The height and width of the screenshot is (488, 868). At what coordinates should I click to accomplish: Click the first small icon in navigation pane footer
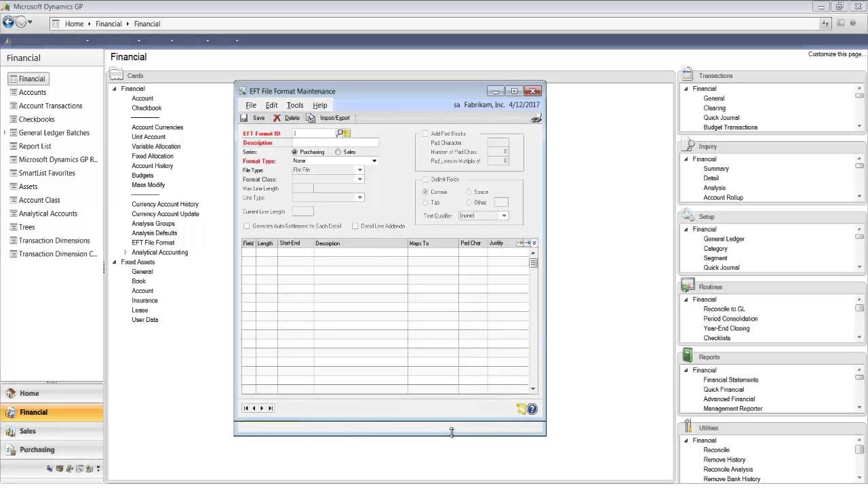(x=50, y=468)
